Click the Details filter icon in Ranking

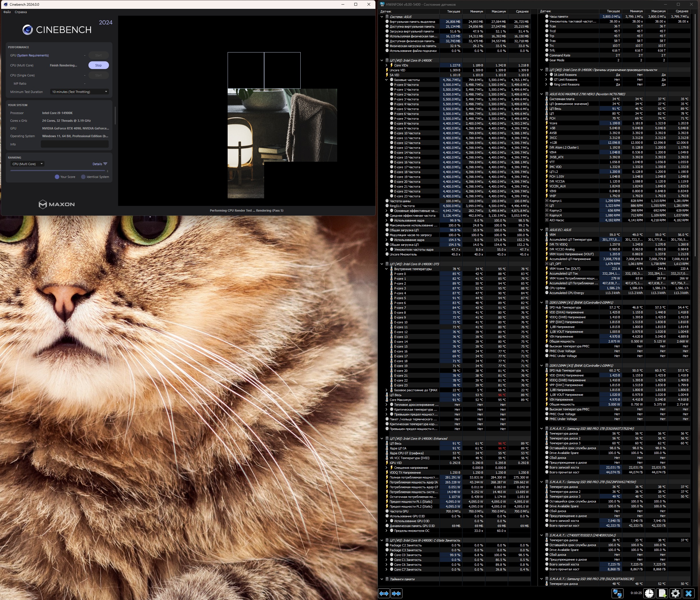tap(105, 164)
